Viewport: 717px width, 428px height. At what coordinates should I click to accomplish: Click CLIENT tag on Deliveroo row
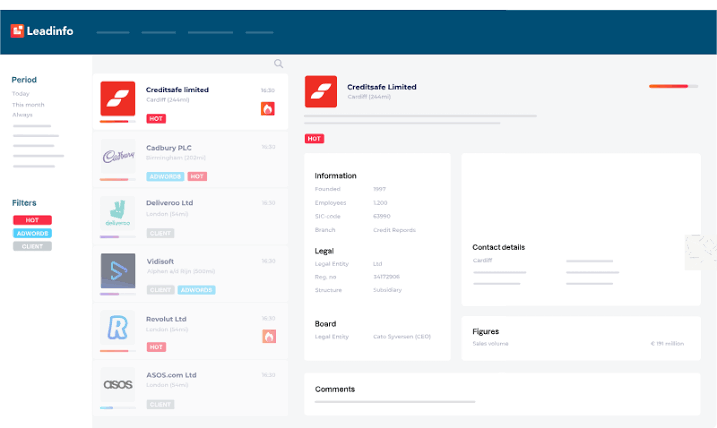point(161,233)
